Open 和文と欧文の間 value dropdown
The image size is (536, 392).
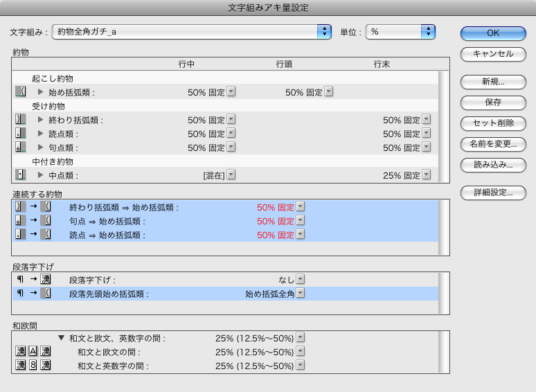coord(301,351)
